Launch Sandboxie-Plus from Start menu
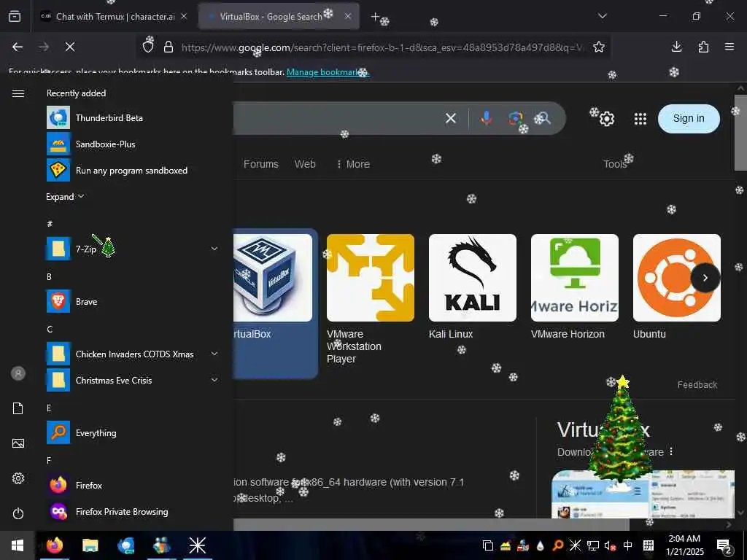Screen dimensions: 747x560 tap(133, 144)
